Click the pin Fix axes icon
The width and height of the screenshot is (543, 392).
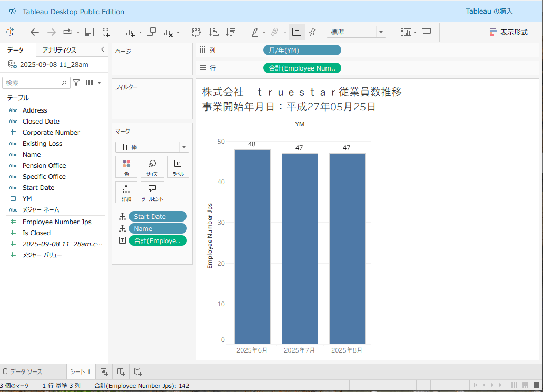312,32
